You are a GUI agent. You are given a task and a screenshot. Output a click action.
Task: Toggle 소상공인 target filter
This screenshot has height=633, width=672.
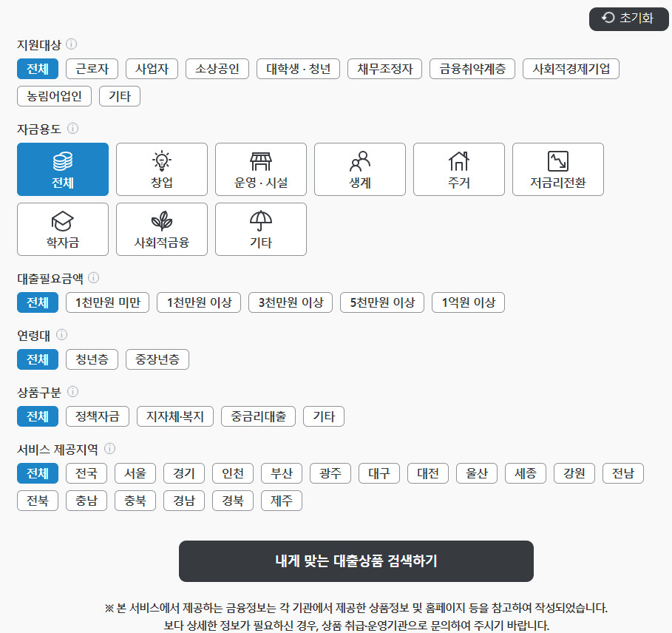(217, 69)
